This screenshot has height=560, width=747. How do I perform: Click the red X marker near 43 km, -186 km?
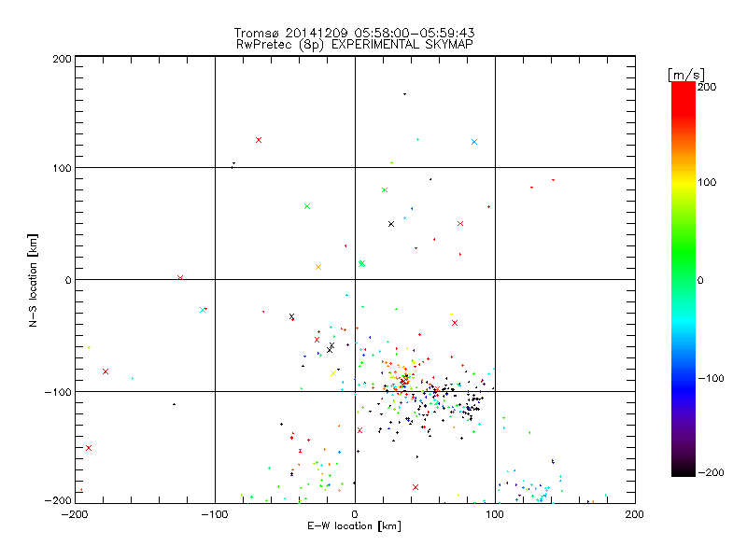tap(416, 487)
